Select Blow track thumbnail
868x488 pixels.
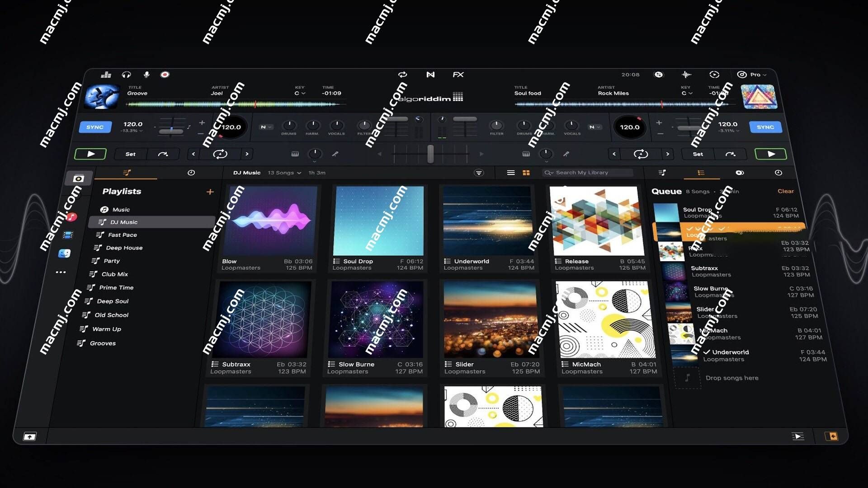271,221
